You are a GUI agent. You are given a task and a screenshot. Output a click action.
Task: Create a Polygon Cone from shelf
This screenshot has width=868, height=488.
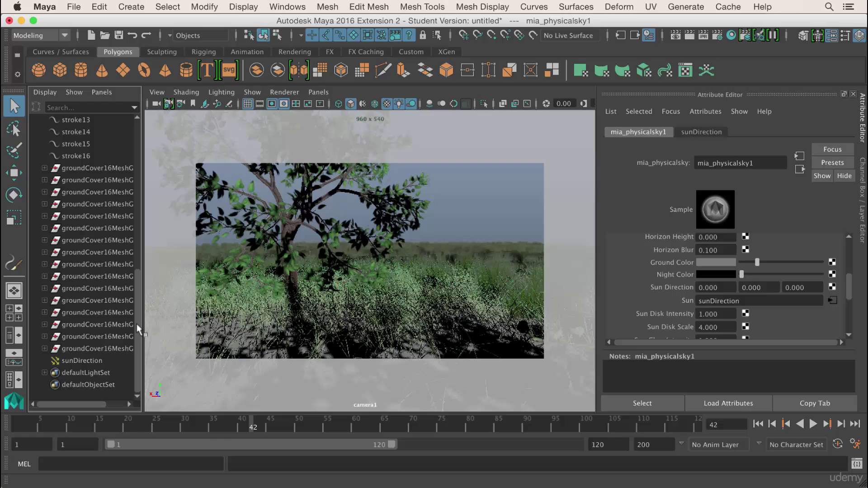(102, 70)
